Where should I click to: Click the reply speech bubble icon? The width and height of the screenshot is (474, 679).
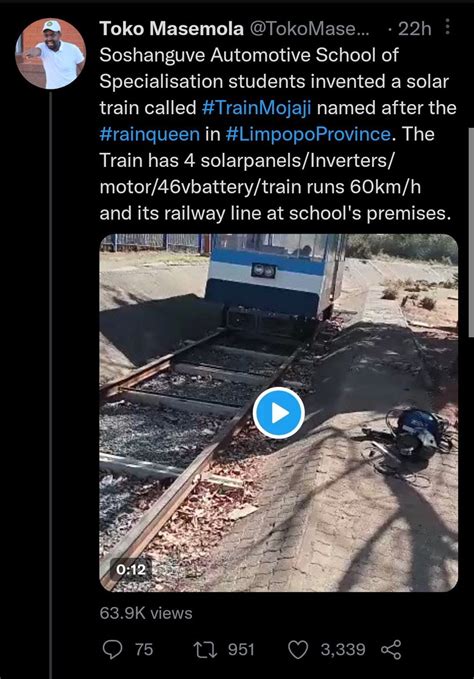tap(113, 650)
